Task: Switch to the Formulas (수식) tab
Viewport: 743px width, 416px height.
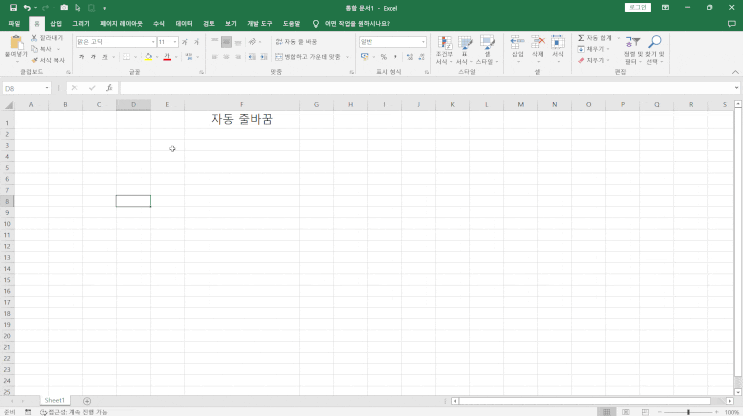Action: (159, 23)
